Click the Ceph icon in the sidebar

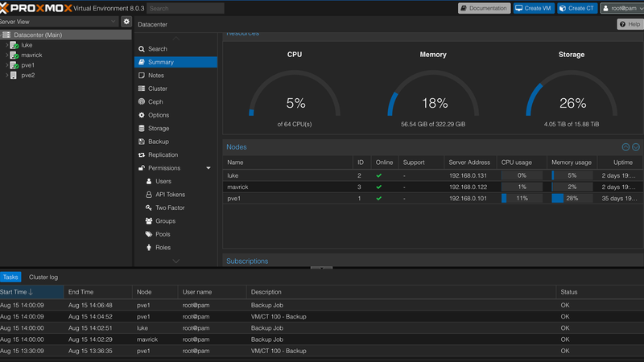click(142, 102)
